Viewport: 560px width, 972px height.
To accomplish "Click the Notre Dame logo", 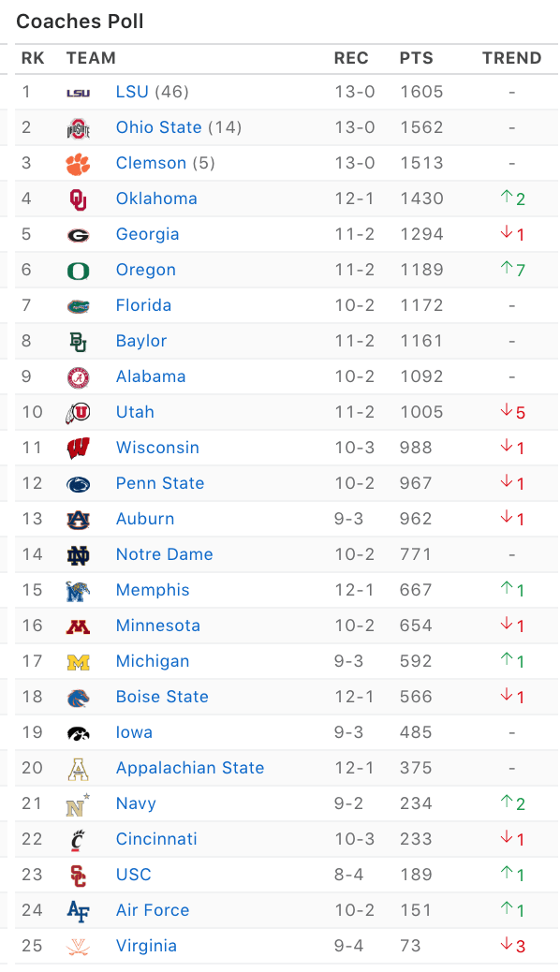I will pos(78,554).
